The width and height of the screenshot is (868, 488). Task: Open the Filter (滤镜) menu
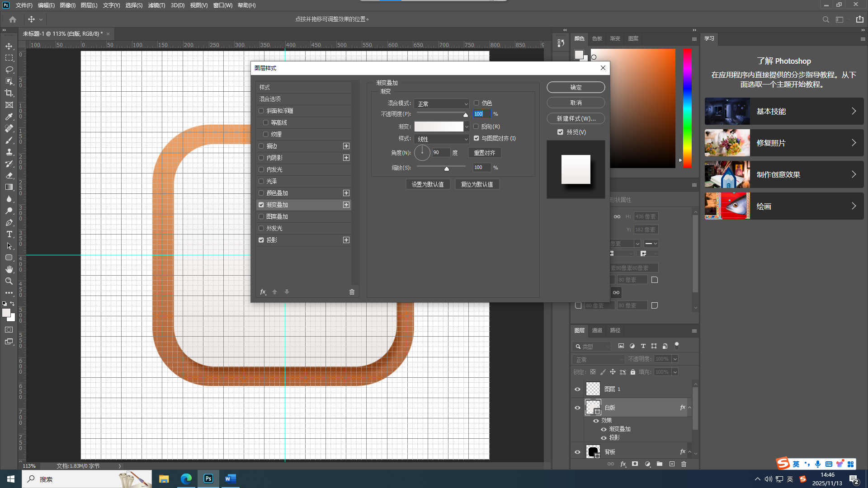(x=156, y=5)
